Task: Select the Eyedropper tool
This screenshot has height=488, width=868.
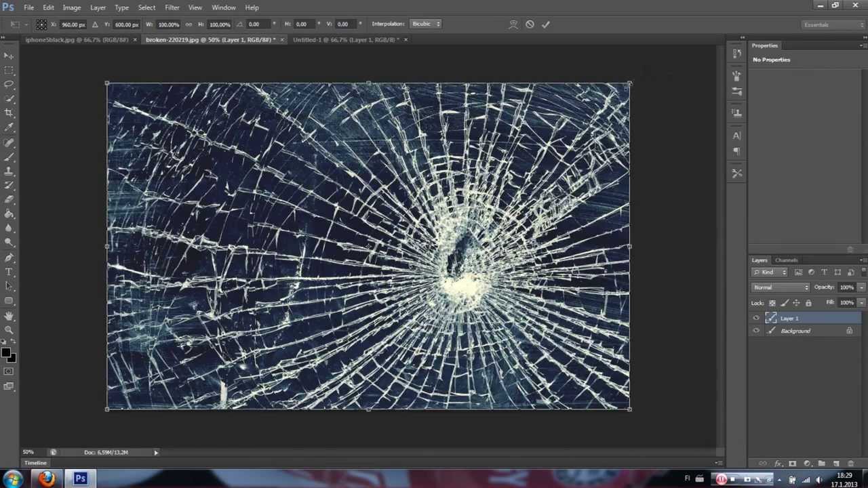Action: pos(9,127)
